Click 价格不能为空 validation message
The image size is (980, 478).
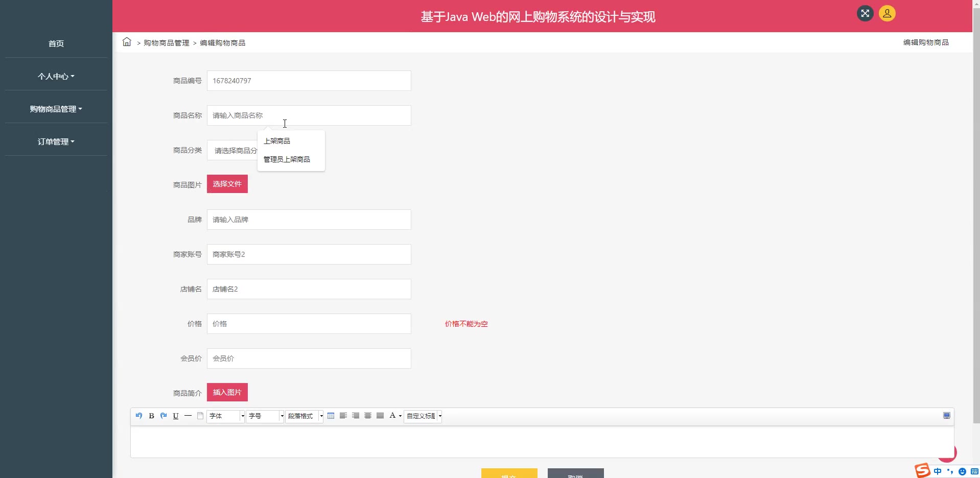pos(466,324)
